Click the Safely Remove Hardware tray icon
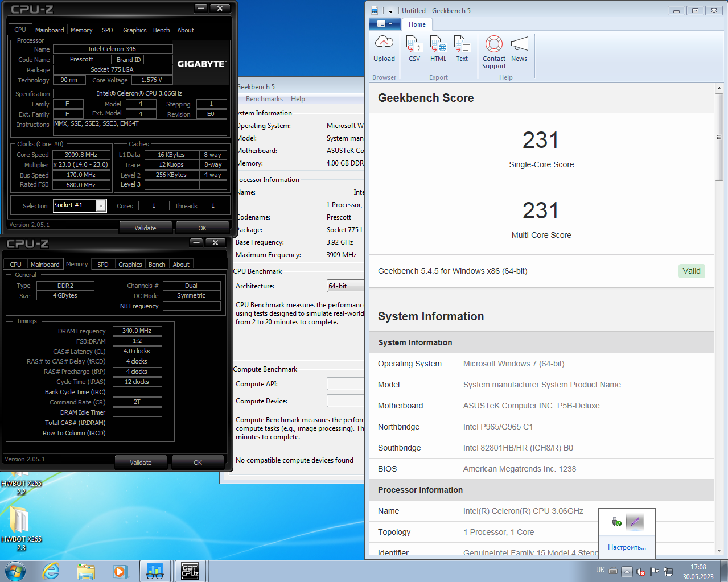Screen dimensions: 728x582 616,522
